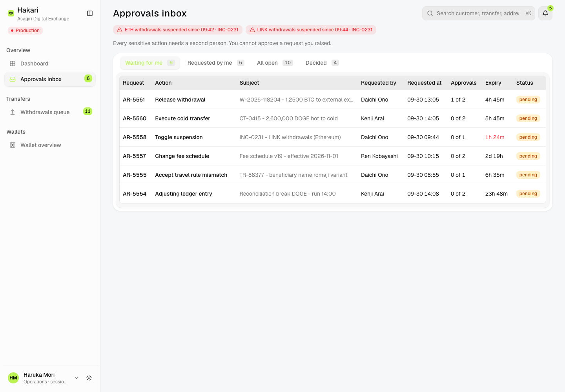Collapse the sidebar panel icon
The height and width of the screenshot is (392, 565).
coord(90,13)
